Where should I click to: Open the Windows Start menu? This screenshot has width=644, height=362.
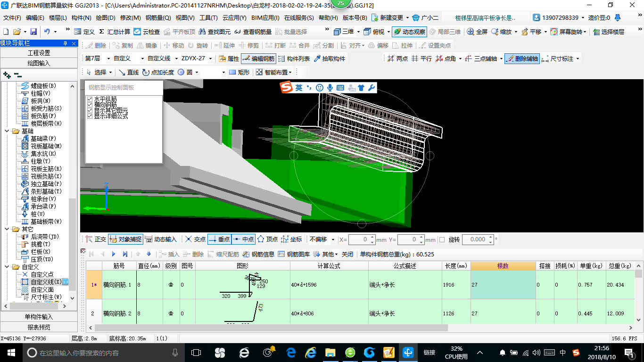coord(10,353)
